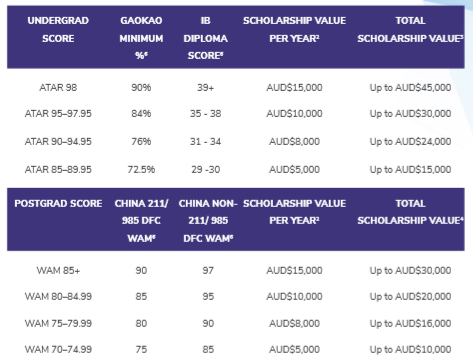Select the Up to AUD$45,000 cell

click(x=410, y=88)
